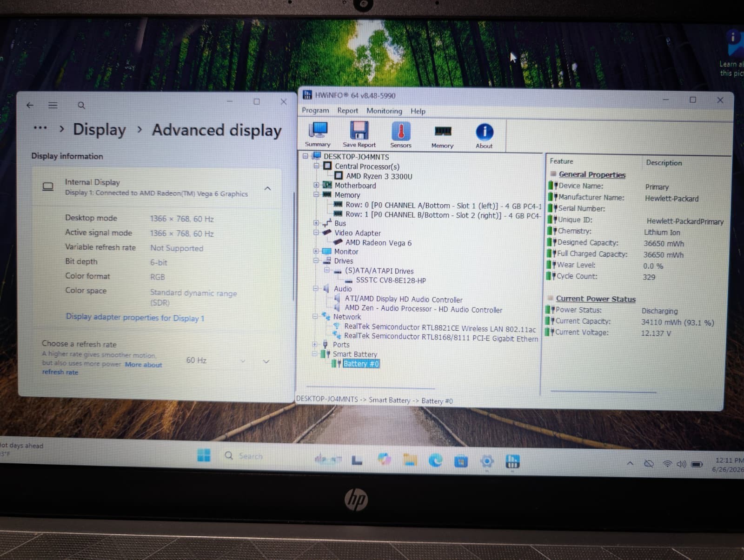Click the Wear Level row
This screenshot has width=744, height=560.
pos(605,265)
